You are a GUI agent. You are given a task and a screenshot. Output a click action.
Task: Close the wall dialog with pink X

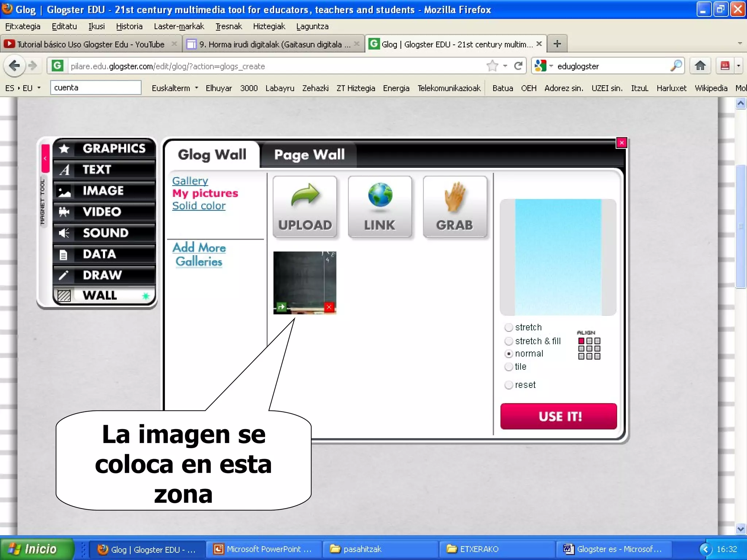point(622,143)
